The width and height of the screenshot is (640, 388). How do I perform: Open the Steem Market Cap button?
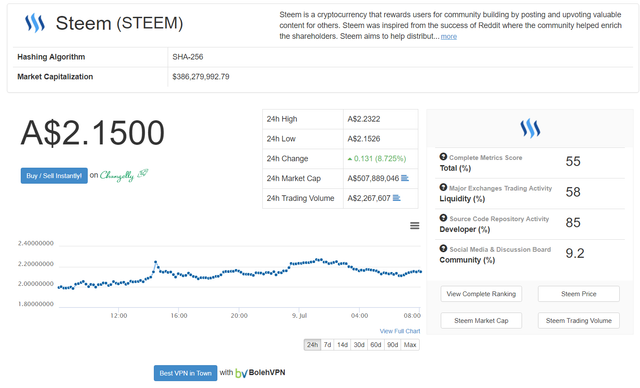pos(481,321)
